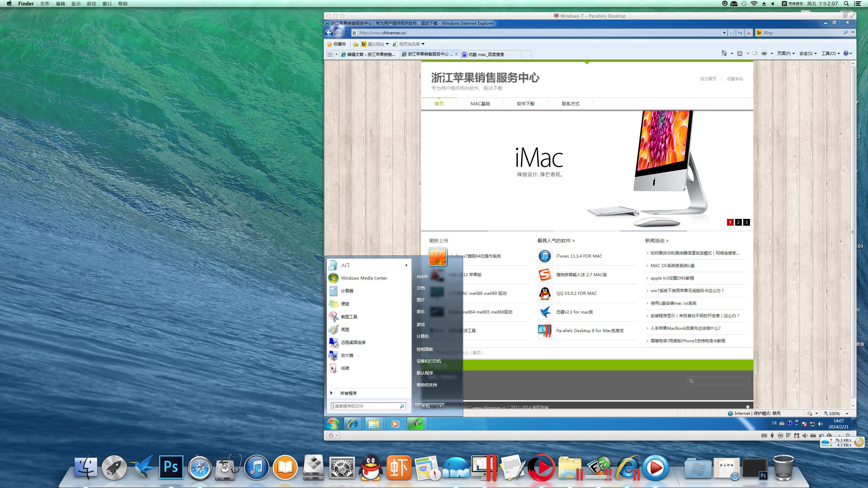Open Boot Camp Assistant in the Dock
The height and width of the screenshot is (488, 868).
click(x=313, y=468)
